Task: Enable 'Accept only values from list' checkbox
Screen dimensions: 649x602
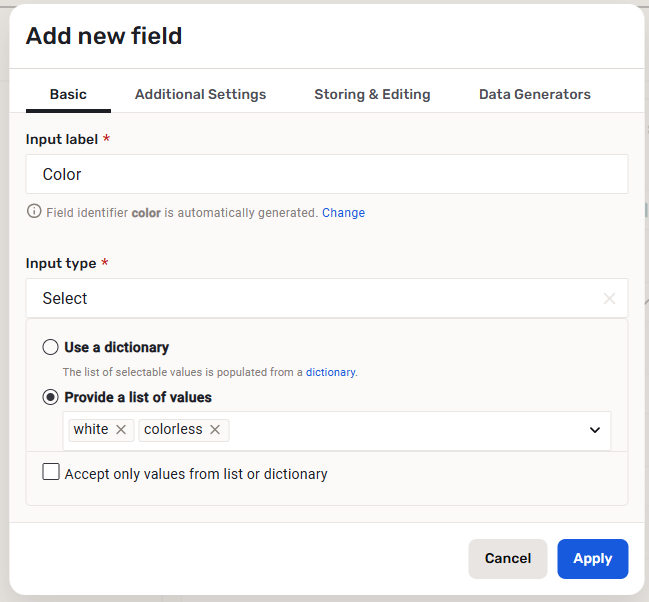Action: click(51, 473)
